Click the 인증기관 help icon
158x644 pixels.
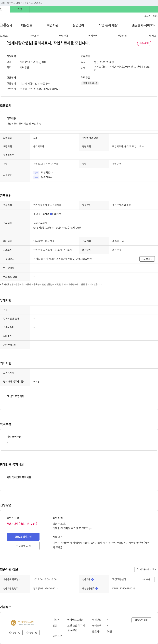(92, 579)
